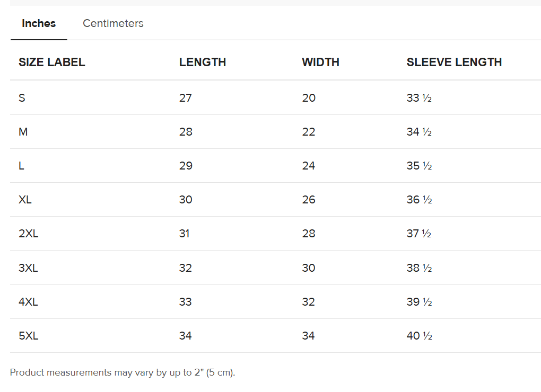Select the Inches tab

tap(39, 23)
